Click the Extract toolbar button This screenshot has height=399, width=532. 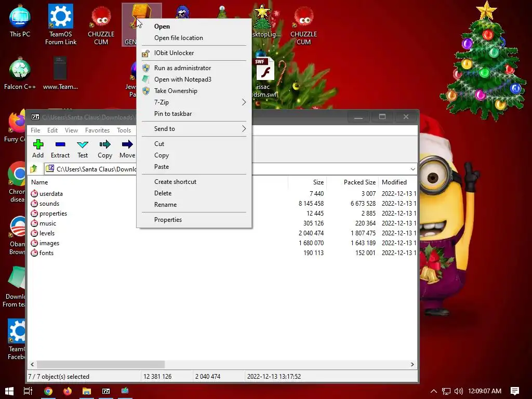[x=60, y=149]
